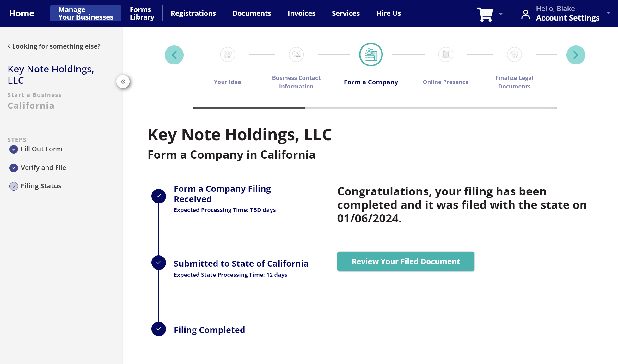Image resolution: width=618 pixels, height=364 pixels.
Task: Open the Finalize Legal Documents step icon
Action: click(x=514, y=54)
